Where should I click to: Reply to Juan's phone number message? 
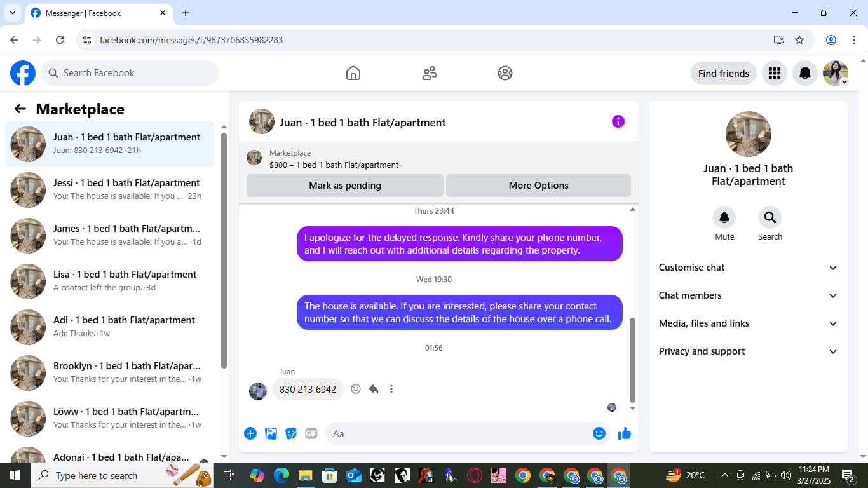pos(374,389)
